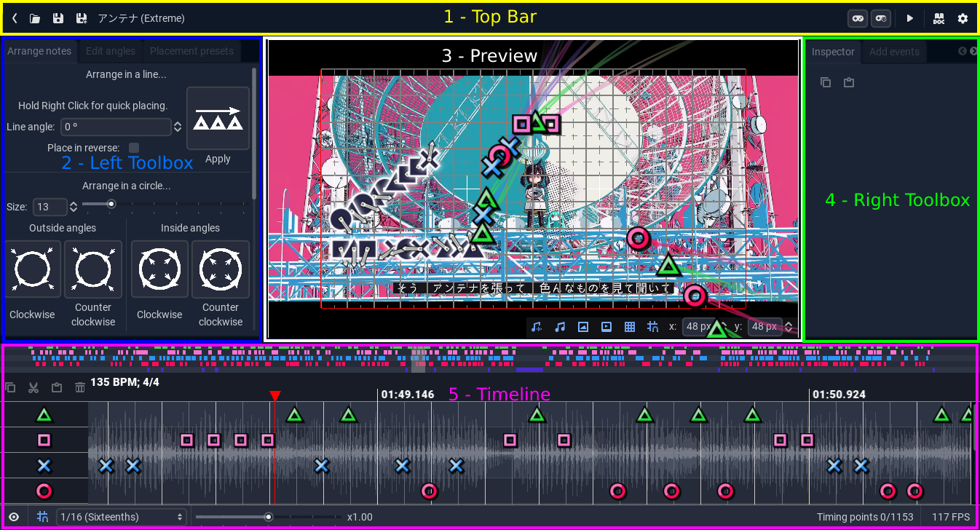Apply outside angles Counter clockwise arrangement

(93, 269)
